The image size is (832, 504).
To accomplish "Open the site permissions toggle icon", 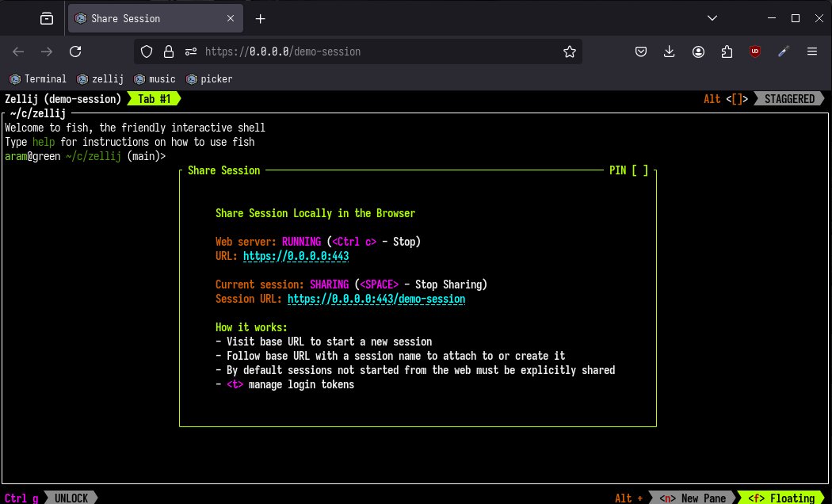I will 191,52.
